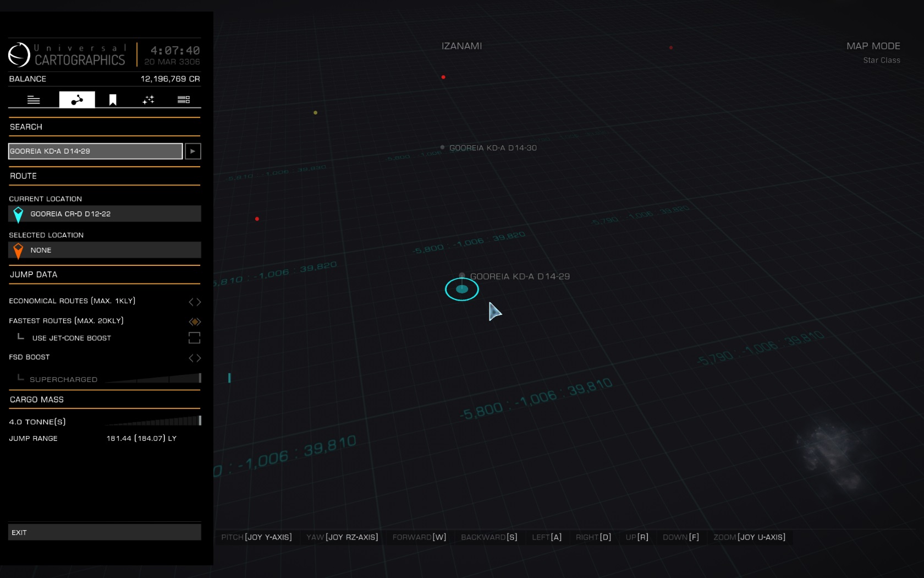The image size is (924, 578).
Task: Click the ROUTE section header
Action: tap(105, 176)
